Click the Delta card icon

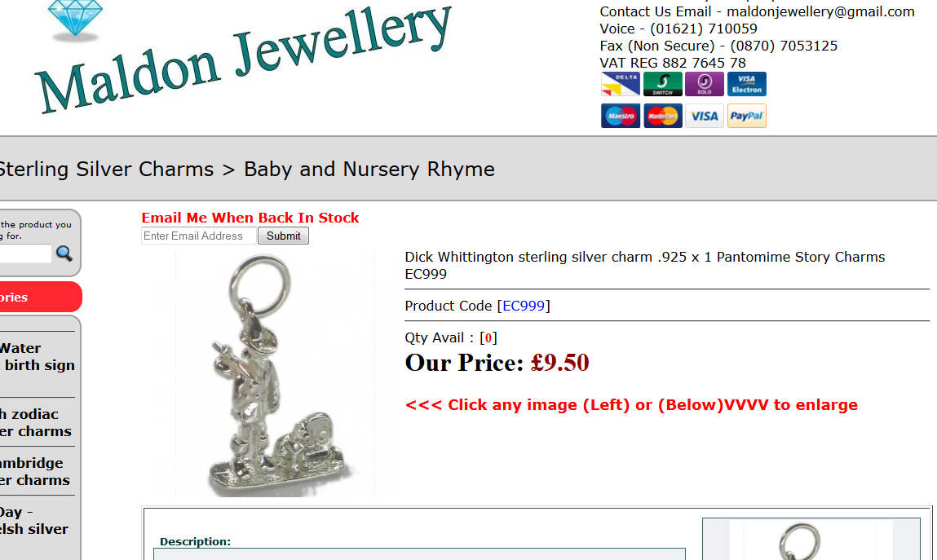tap(621, 84)
